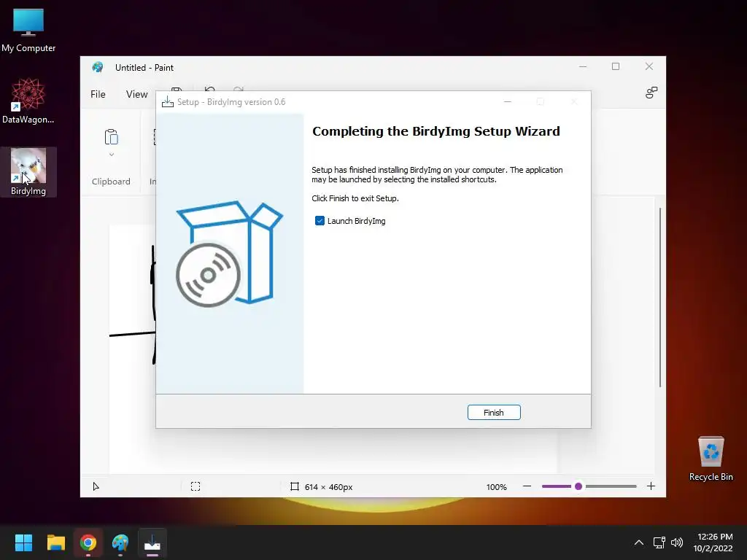Click the Paint zoom out minus button

527,486
